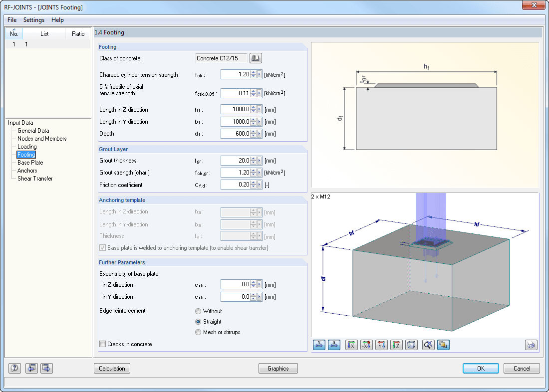The image size is (549, 392).
Task: Click into the exb eccentricity field
Action: click(236, 296)
